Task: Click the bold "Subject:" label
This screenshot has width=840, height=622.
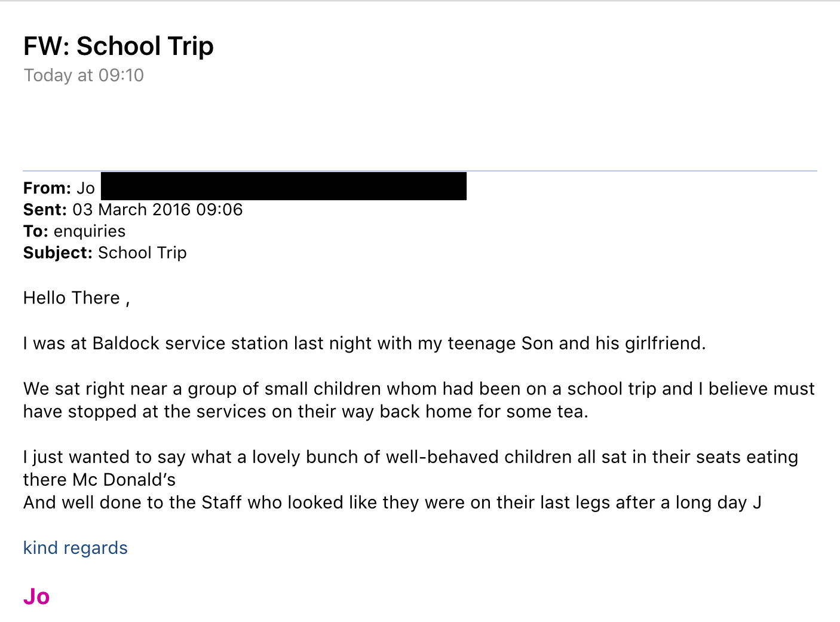Action: tap(58, 253)
